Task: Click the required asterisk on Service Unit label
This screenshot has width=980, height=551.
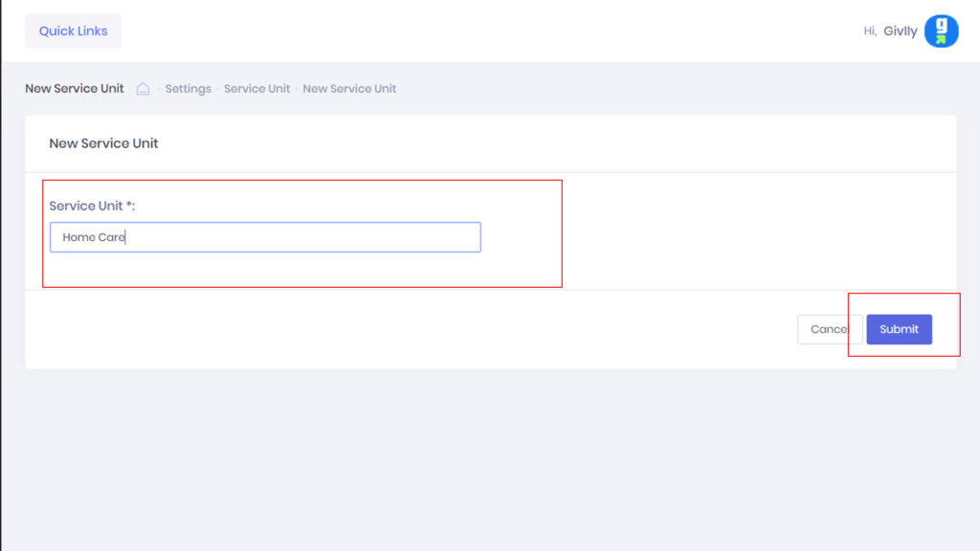Action: pyautogui.click(x=129, y=205)
